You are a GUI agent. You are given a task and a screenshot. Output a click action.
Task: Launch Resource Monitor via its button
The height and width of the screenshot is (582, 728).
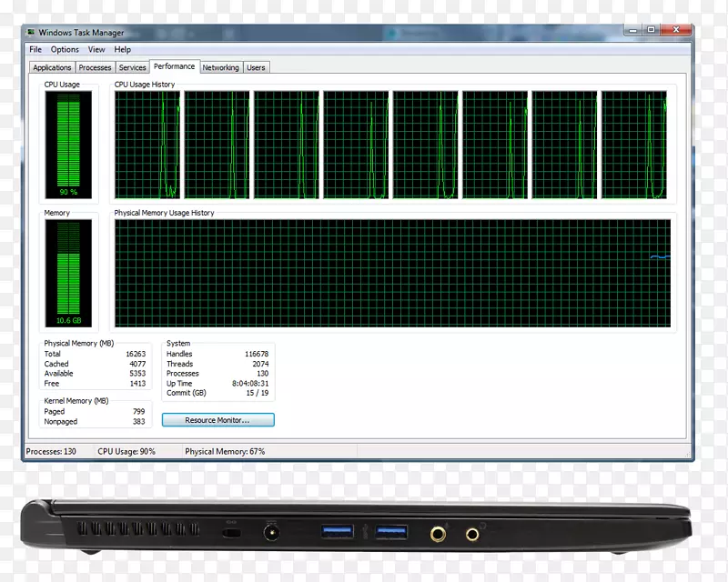click(217, 420)
